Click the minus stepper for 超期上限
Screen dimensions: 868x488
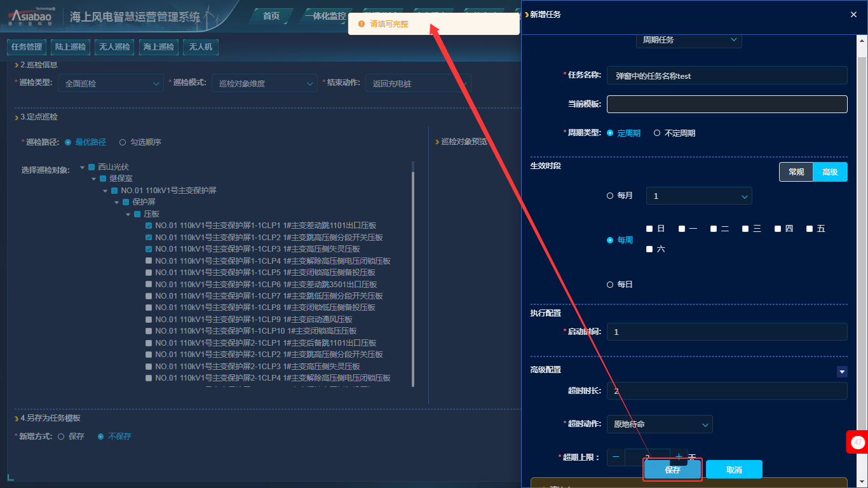616,457
